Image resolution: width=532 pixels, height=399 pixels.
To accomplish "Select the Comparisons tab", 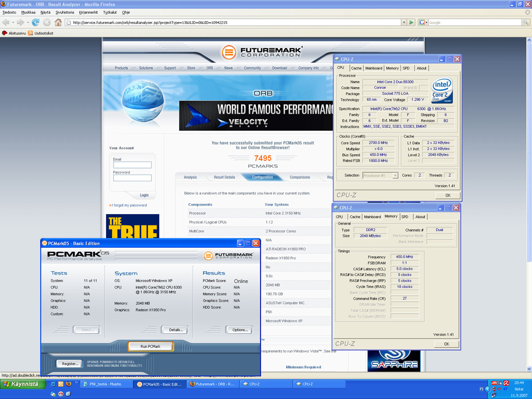I will click(300, 177).
